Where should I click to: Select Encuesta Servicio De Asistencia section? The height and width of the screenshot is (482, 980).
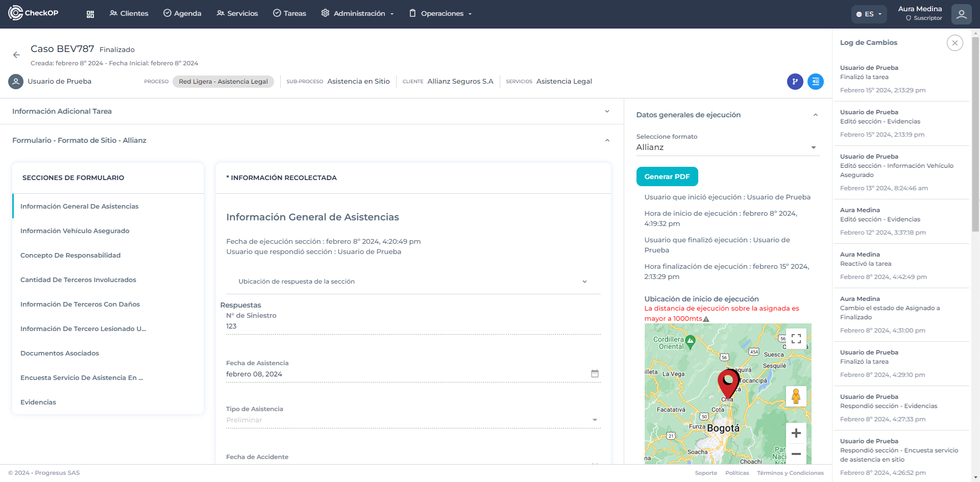point(108,377)
